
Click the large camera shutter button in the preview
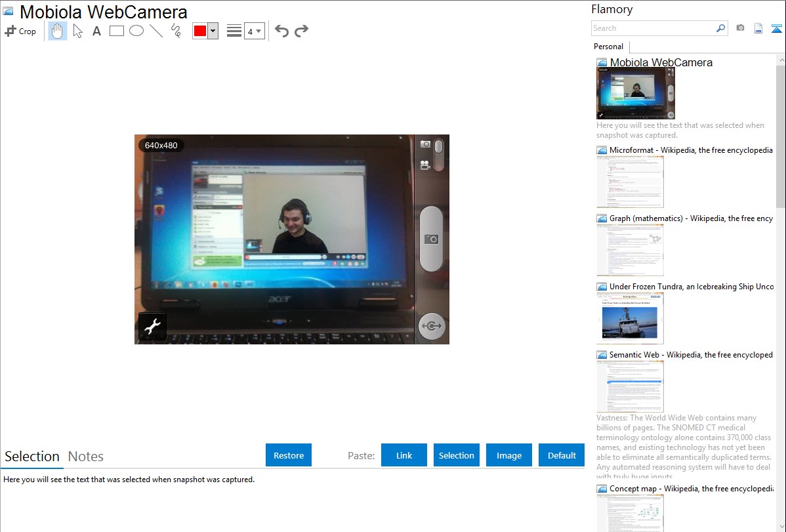click(431, 239)
